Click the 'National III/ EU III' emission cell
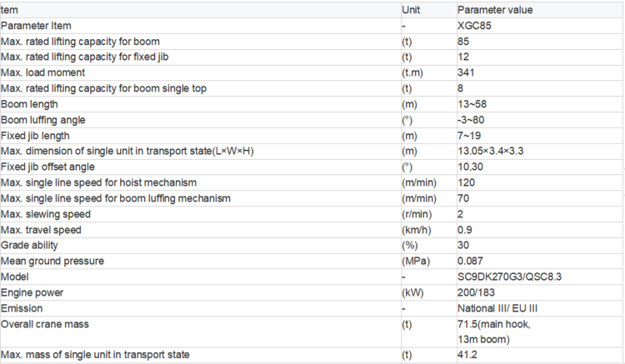The image size is (625, 364). (497, 309)
